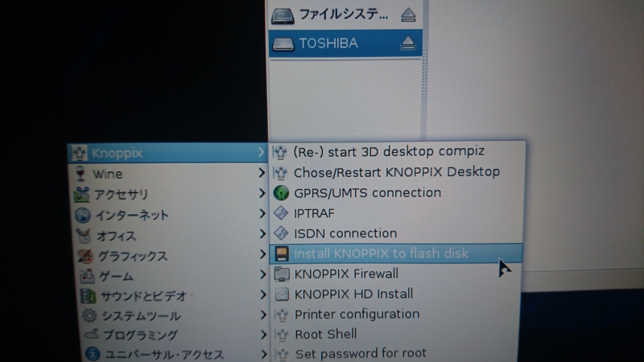Image resolution: width=644 pixels, height=362 pixels.
Task: Open ISDN connection entry
Action: pyautogui.click(x=396, y=233)
